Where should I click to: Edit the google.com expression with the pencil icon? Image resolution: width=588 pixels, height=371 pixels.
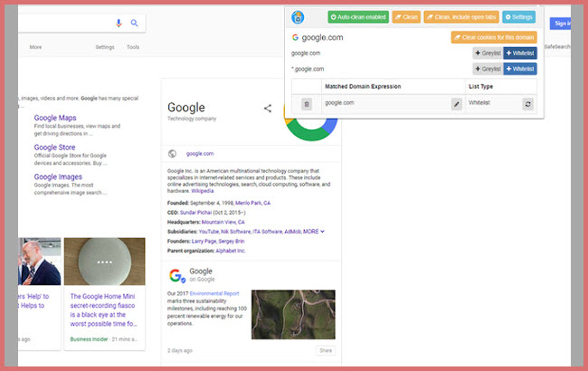click(456, 104)
